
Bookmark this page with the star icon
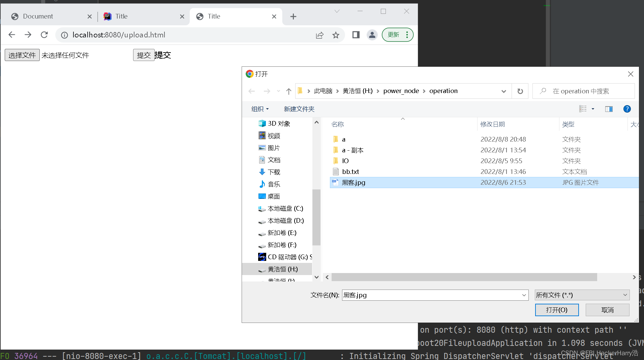point(336,35)
